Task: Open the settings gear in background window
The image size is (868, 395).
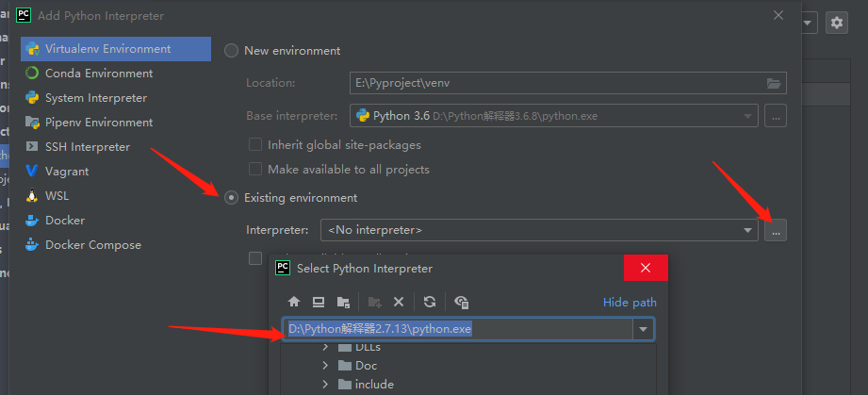Action: [837, 23]
